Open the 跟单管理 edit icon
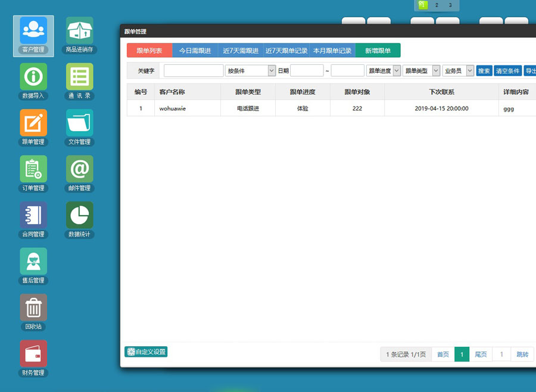The width and height of the screenshot is (536, 392). (33, 123)
